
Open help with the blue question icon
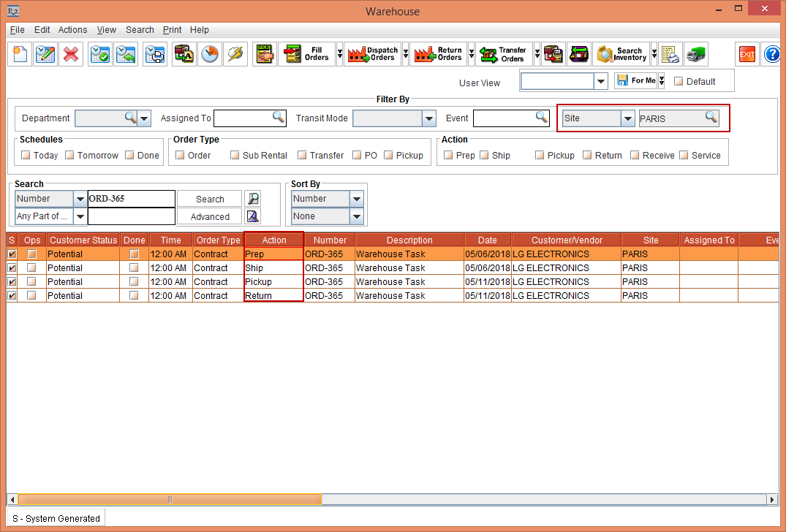click(x=772, y=55)
